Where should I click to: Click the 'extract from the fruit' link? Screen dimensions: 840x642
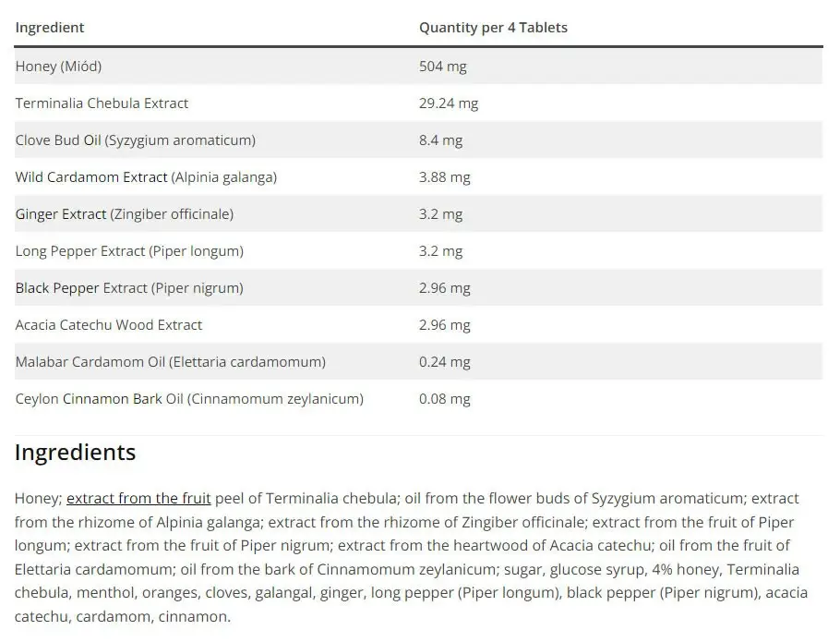138,499
